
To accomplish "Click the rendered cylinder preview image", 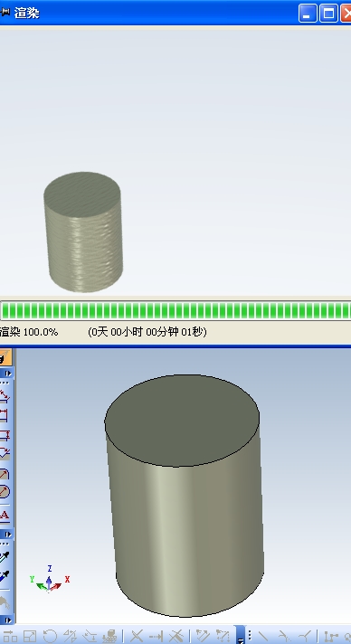I will point(83,232).
